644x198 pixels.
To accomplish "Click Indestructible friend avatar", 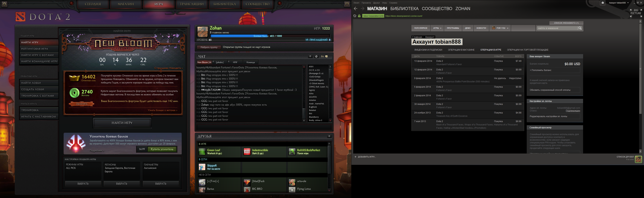I will pos(247,151).
